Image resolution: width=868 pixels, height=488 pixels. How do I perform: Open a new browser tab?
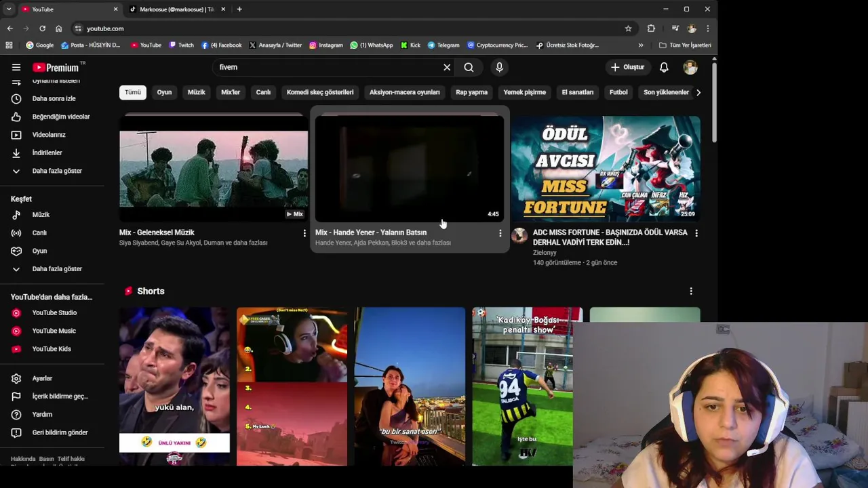coord(239,9)
